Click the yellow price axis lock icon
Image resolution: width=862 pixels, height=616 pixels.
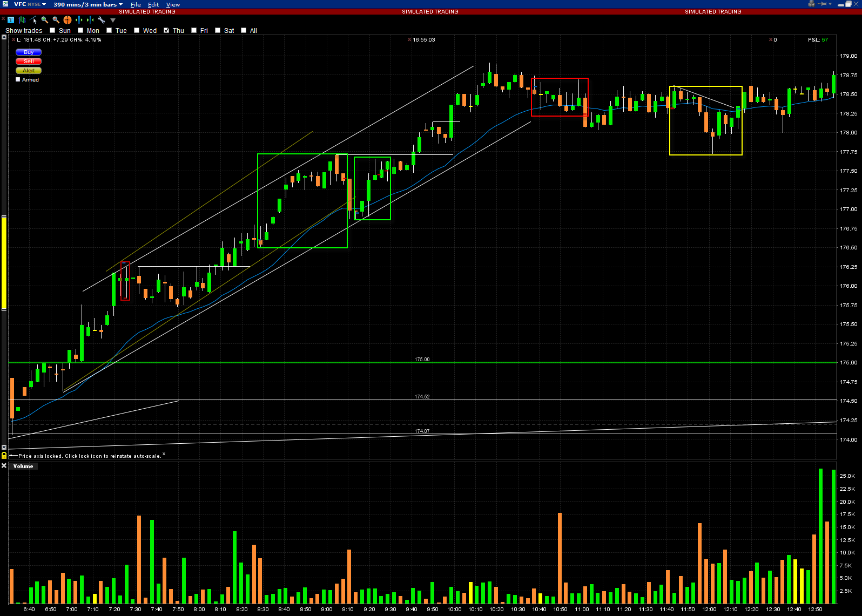[x=4, y=455]
